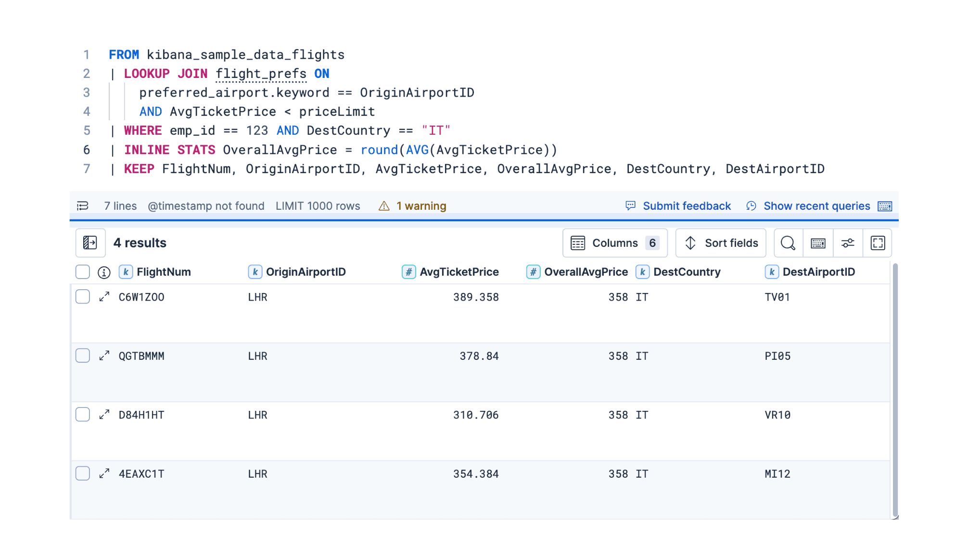The height and width of the screenshot is (560, 968).
Task: Open the in-table search tool
Action: pos(788,243)
